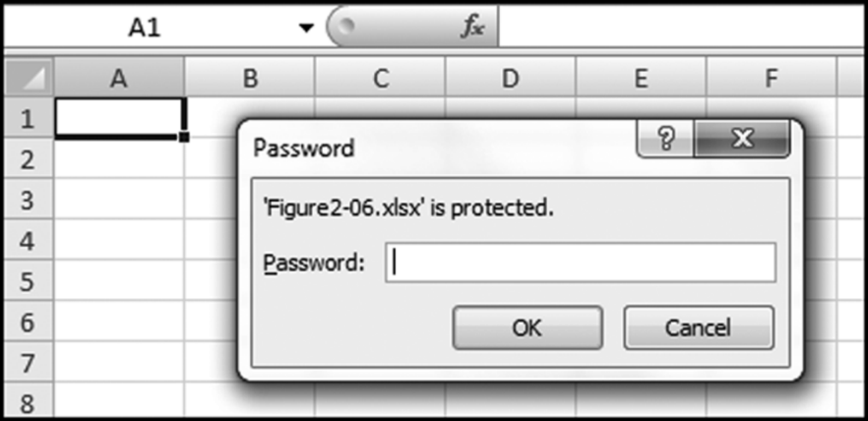Viewport: 868px width, 421px height.
Task: Select column D header
Action: [x=510, y=79]
